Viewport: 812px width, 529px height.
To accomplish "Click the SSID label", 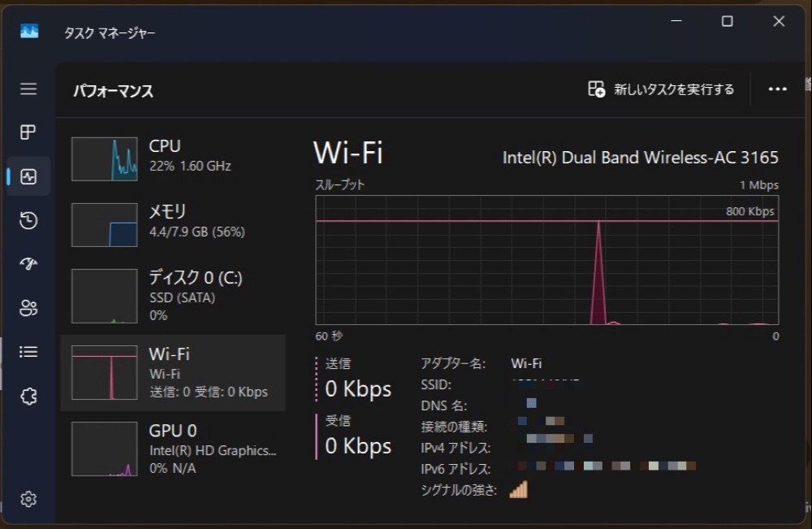I will point(436,385).
